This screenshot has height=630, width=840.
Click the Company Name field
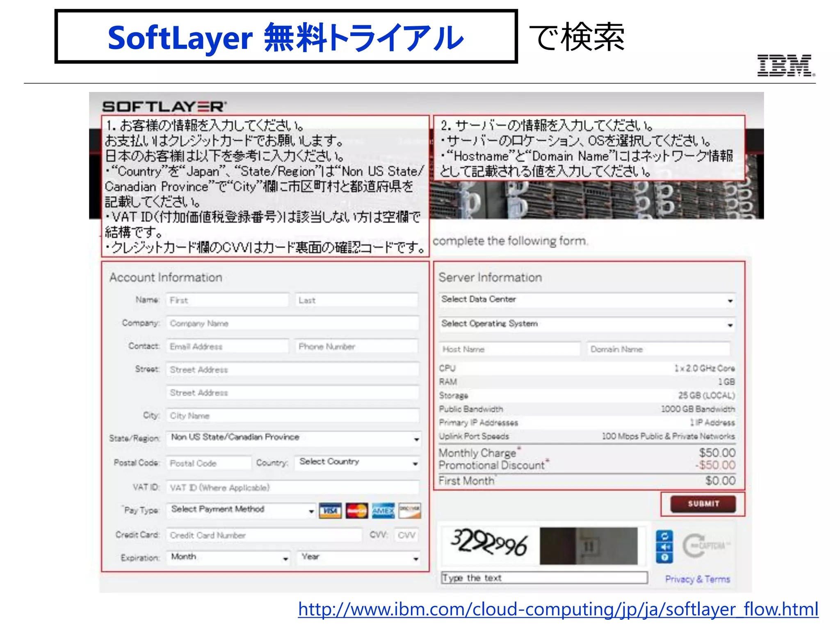(x=293, y=323)
